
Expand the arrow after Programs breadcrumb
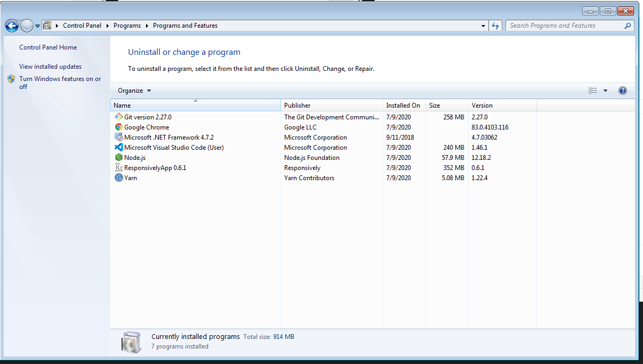point(147,26)
